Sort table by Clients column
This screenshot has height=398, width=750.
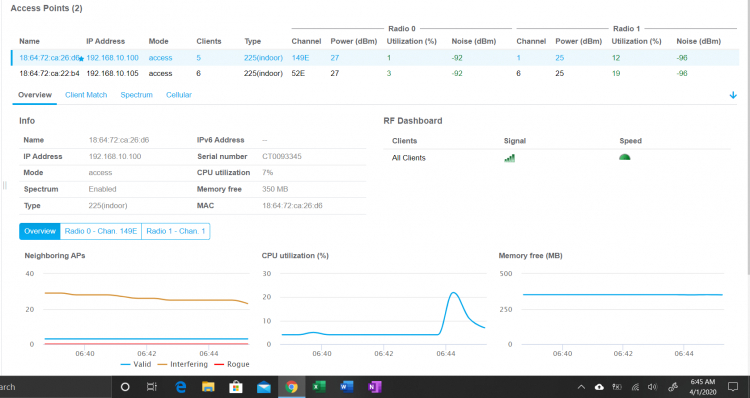click(209, 41)
